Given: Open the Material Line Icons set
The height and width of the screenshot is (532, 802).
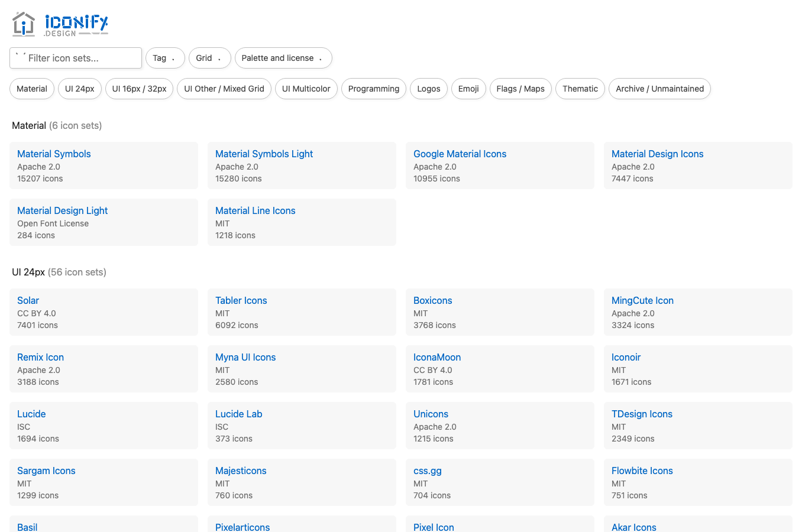Looking at the screenshot, I should point(255,210).
